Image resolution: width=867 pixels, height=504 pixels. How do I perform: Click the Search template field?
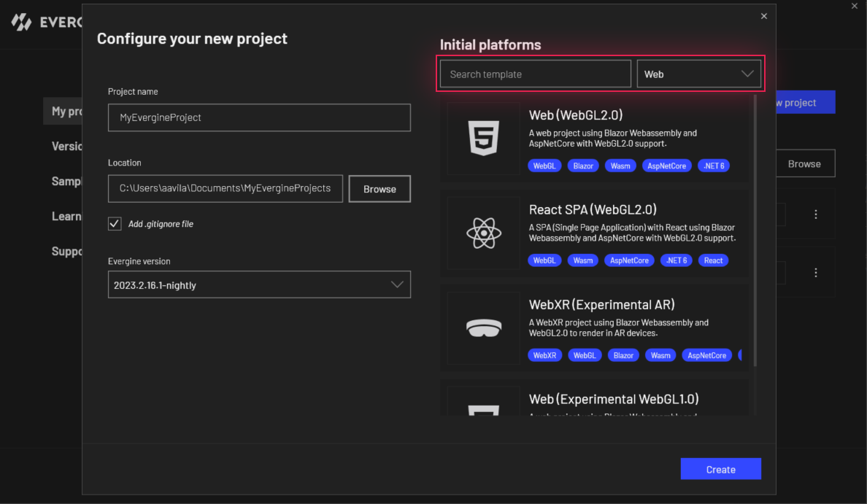tap(535, 74)
